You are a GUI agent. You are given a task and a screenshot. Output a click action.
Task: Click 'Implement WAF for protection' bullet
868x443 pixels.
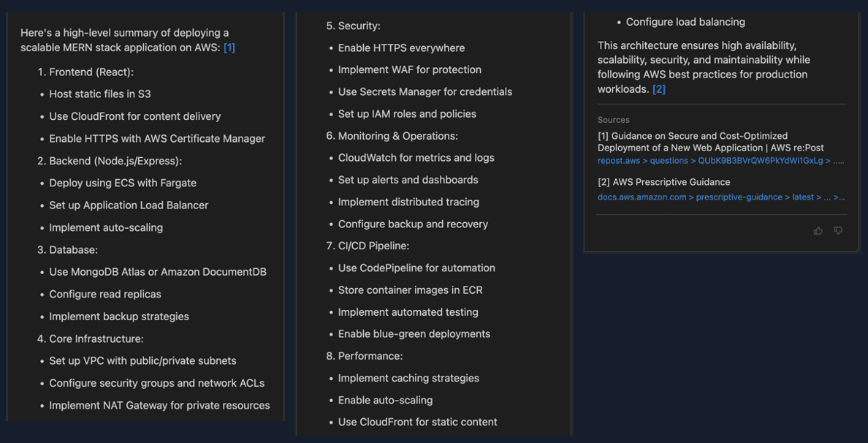pos(409,69)
